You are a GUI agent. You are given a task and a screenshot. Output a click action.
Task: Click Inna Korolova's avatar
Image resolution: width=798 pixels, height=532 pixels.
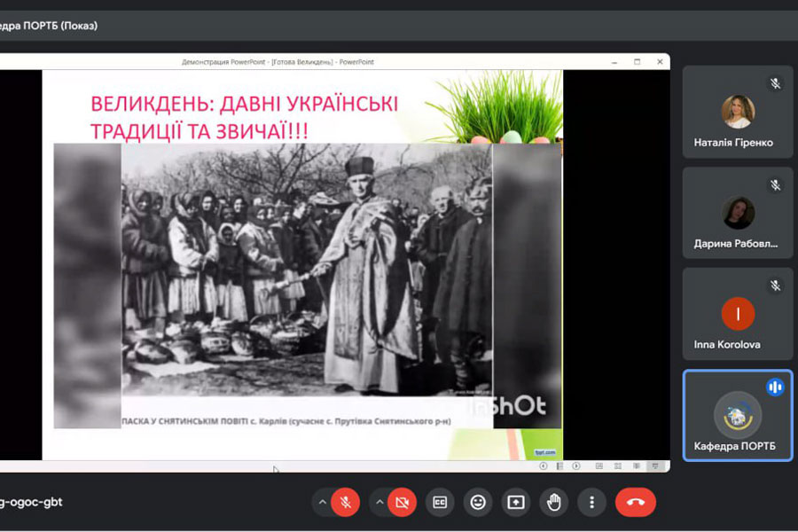[738, 313]
